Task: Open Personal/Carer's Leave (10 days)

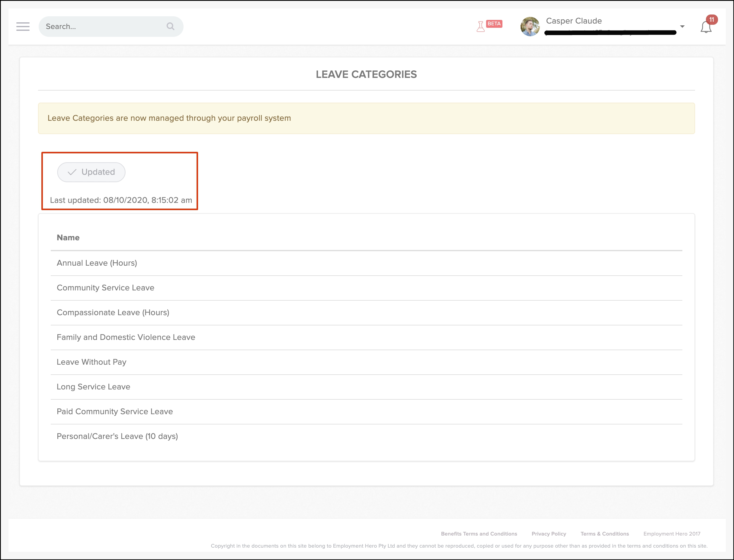Action: (x=117, y=436)
